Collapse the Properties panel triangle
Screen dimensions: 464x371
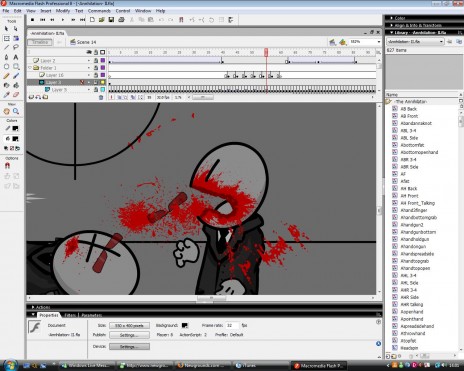point(33,315)
